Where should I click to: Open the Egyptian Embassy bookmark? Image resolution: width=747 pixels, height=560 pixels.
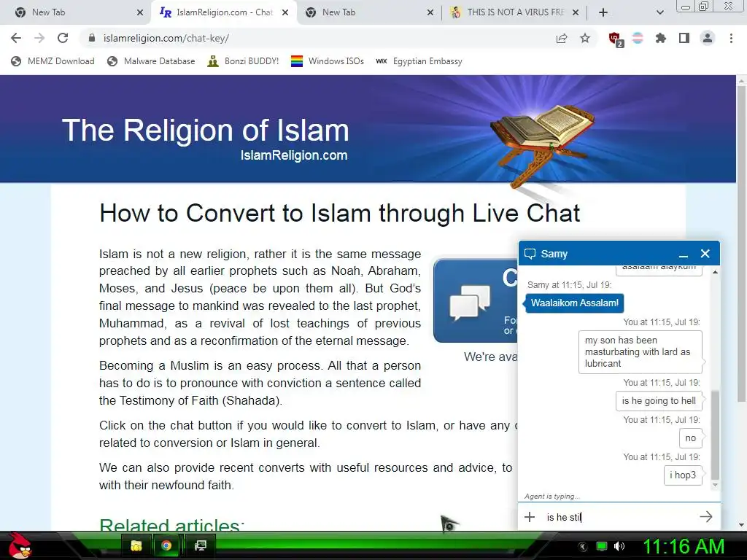pos(419,61)
